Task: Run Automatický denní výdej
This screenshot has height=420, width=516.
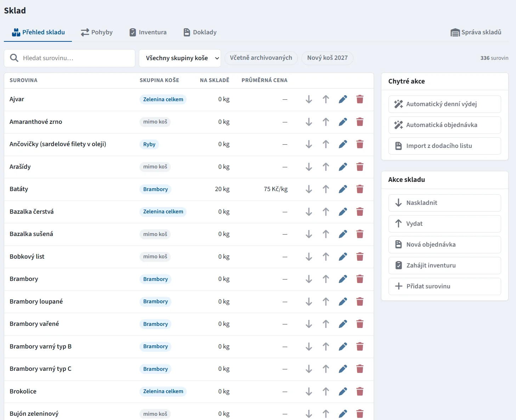Action: (444, 104)
